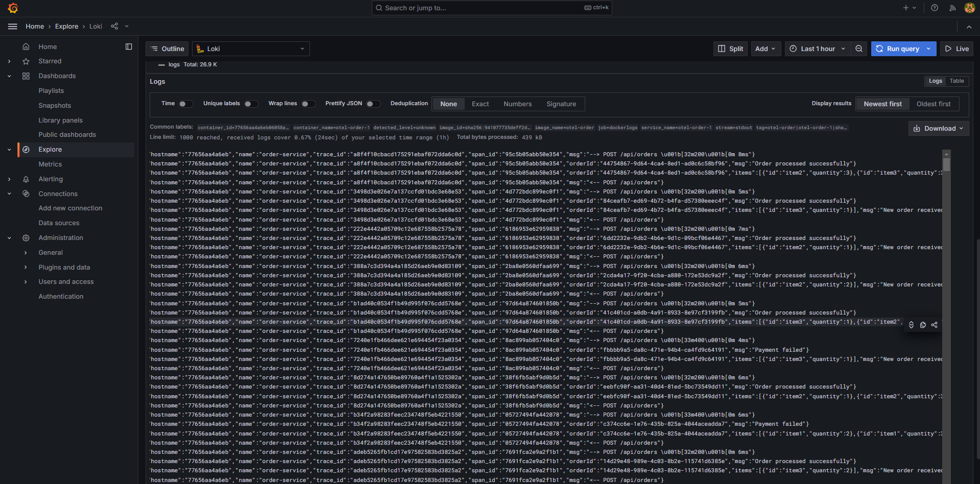
Task: Open the hamburger navigation menu
Action: pos(13,27)
